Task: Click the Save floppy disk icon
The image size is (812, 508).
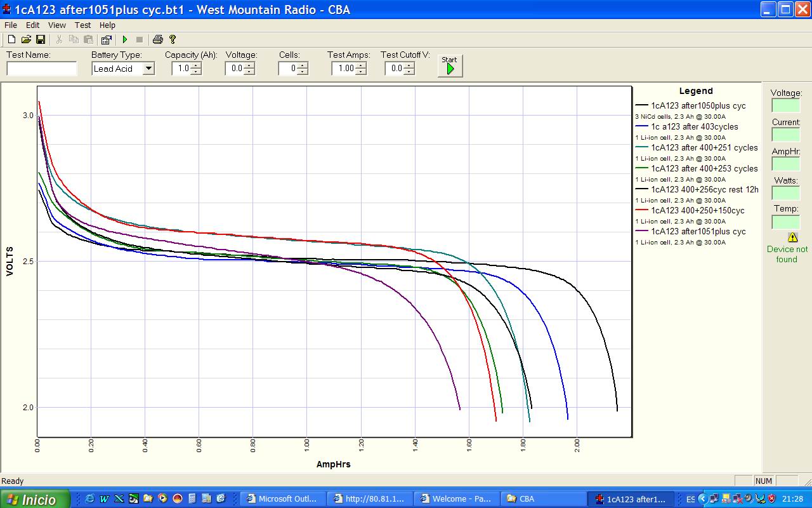Action: click(x=40, y=39)
